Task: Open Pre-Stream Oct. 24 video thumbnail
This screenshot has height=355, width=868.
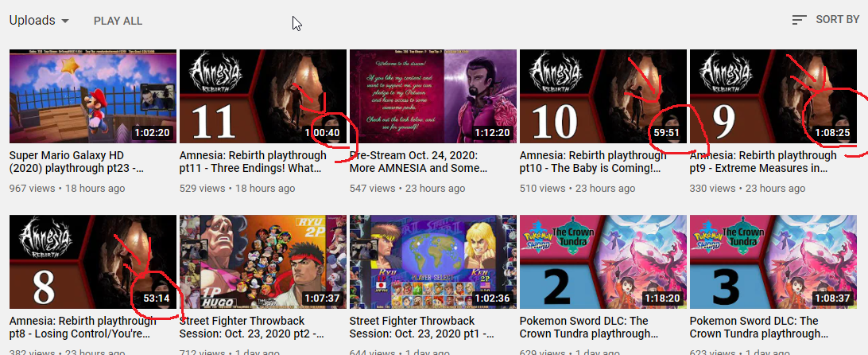Action: 433,96
